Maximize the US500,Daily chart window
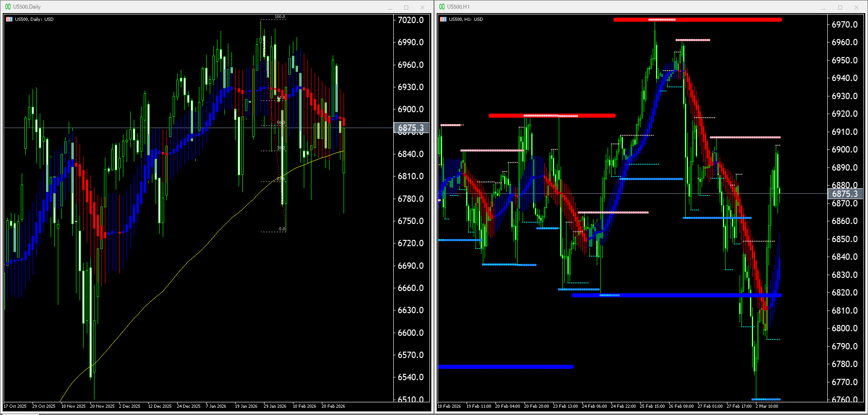The width and height of the screenshot is (868, 415). [406, 7]
